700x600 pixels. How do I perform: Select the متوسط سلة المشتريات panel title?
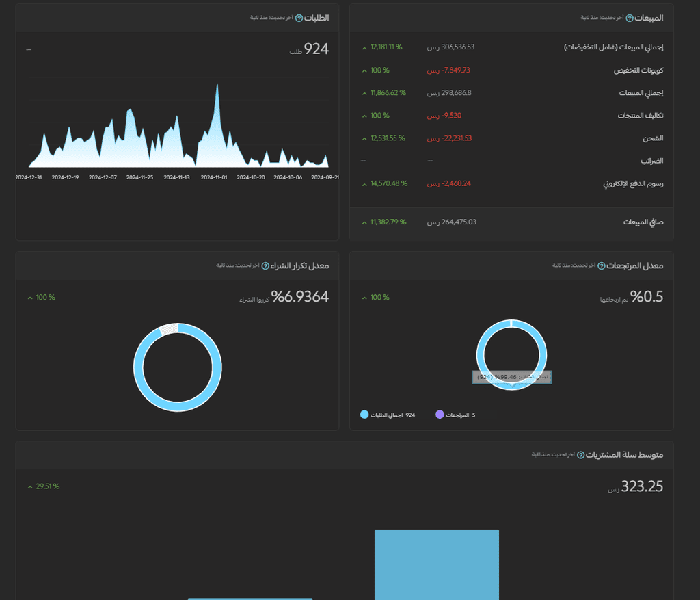coord(625,455)
